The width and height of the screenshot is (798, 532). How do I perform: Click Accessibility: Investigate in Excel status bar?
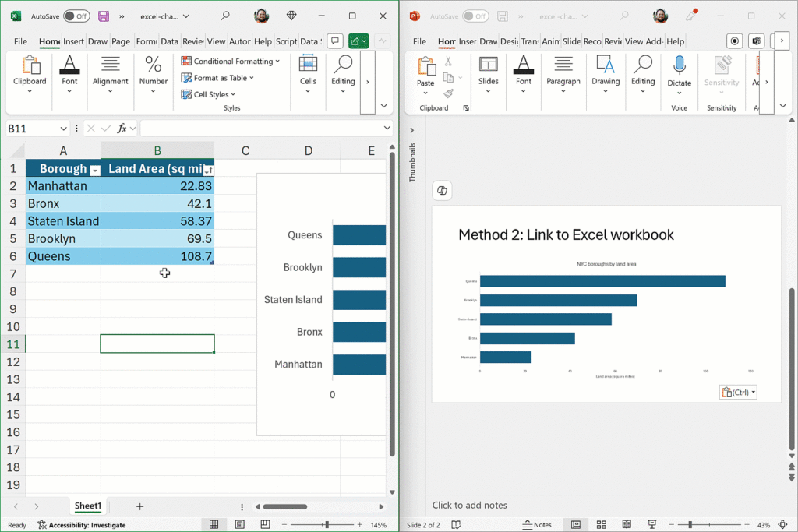(81, 525)
